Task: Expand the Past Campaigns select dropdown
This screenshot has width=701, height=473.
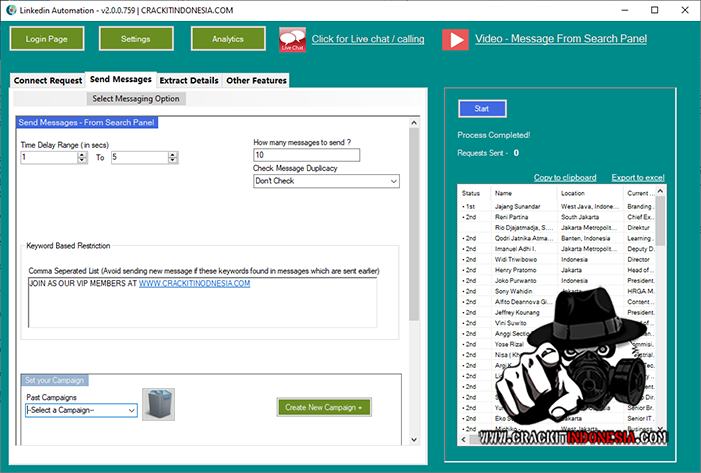Action: tap(81, 410)
